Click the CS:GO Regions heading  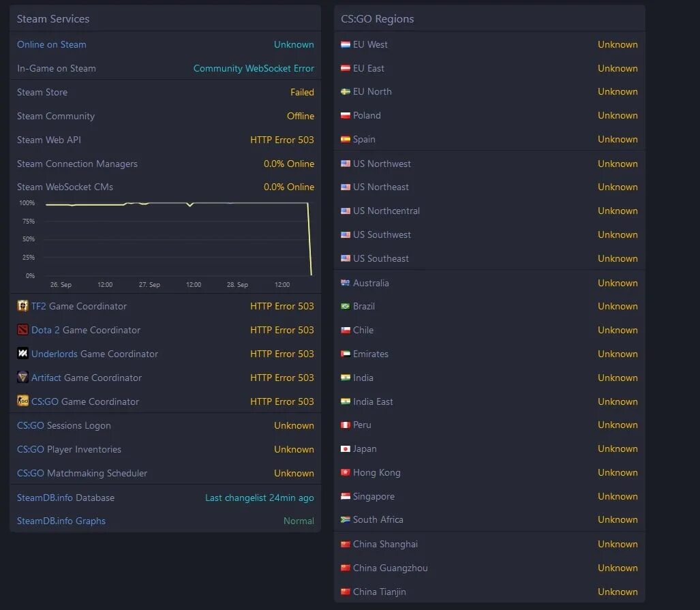377,19
